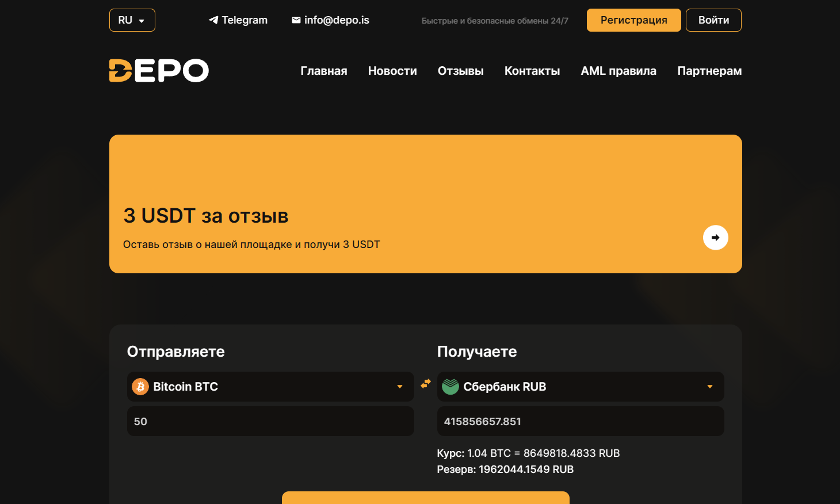The height and width of the screenshot is (504, 840).
Task: Click the Оставь отзыв banner description text
Action: tap(251, 245)
